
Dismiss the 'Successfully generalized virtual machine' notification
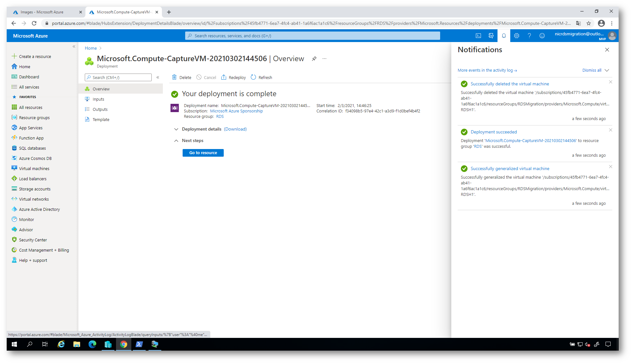pos(611,167)
